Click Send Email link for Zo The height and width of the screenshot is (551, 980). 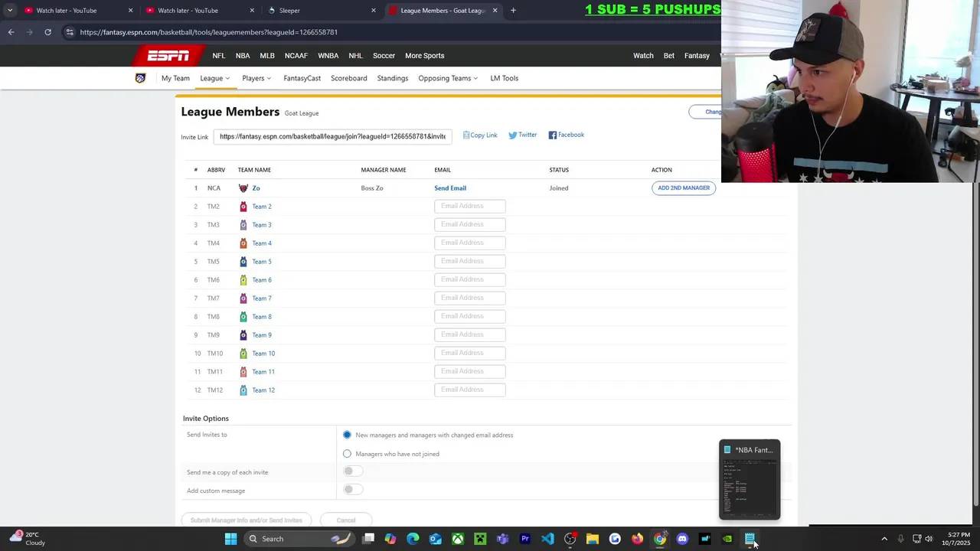450,188
